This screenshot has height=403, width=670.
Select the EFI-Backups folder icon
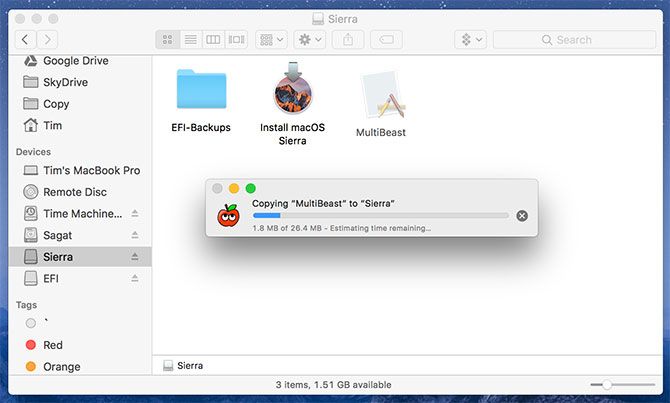click(x=201, y=89)
